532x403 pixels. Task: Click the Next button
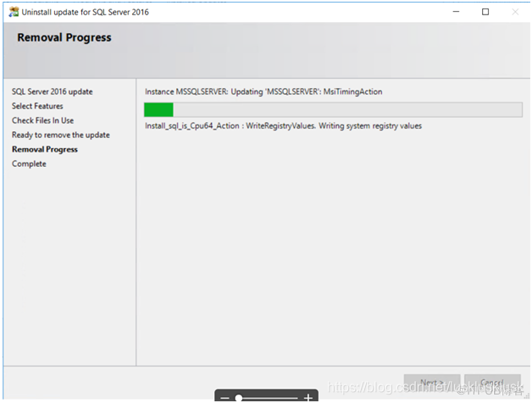pos(432,383)
